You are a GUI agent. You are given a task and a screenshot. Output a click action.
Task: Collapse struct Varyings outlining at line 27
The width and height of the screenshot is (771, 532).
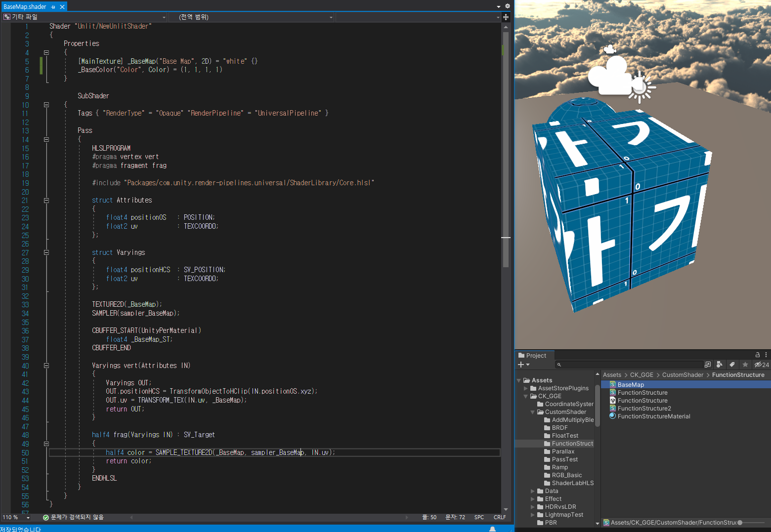point(46,252)
